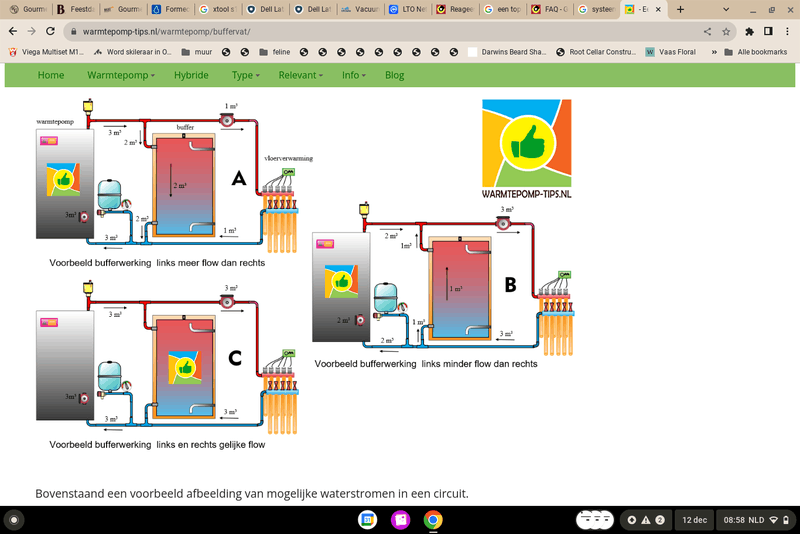
Task: Bookmark this page with the star icon
Action: coord(726,32)
